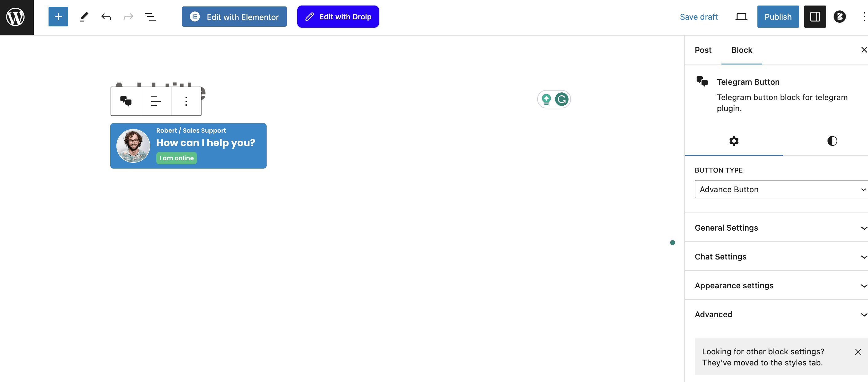Open the laptop preview icon

(x=741, y=17)
